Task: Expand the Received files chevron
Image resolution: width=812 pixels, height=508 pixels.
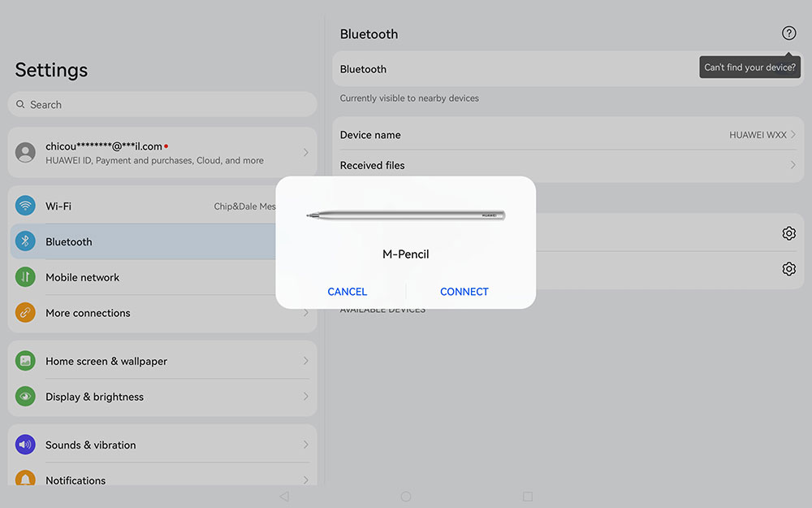Action: pos(793,165)
